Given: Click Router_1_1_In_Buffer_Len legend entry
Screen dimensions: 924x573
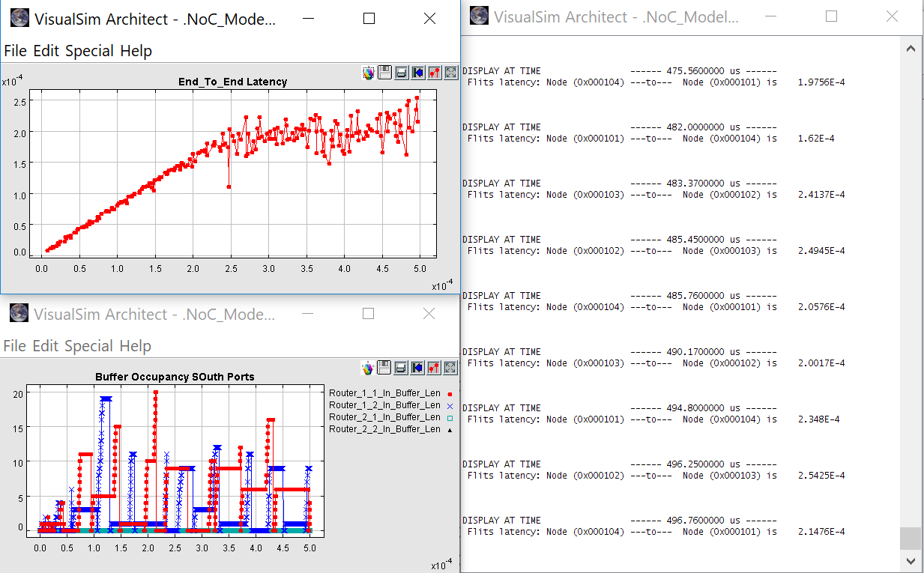Looking at the screenshot, I should click(384, 393).
